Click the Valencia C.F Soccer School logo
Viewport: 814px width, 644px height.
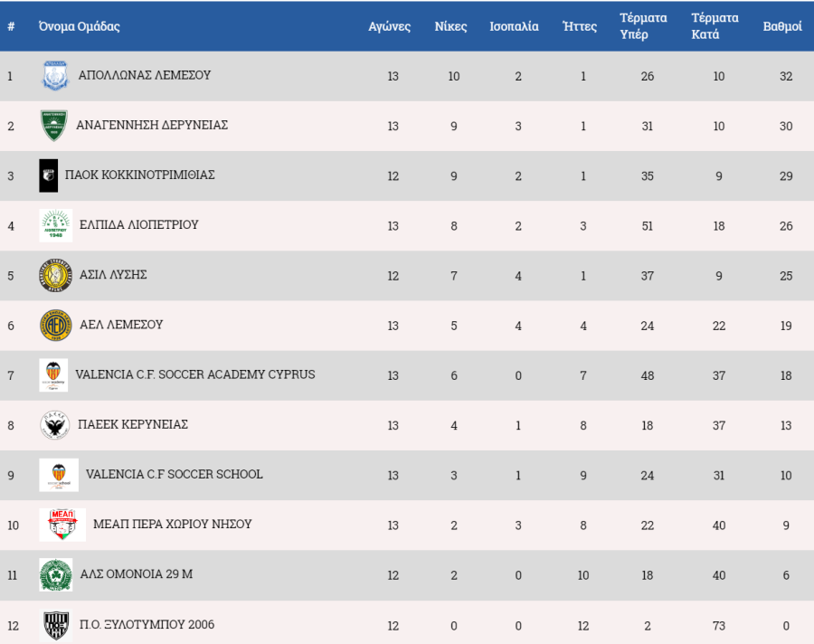(58, 475)
